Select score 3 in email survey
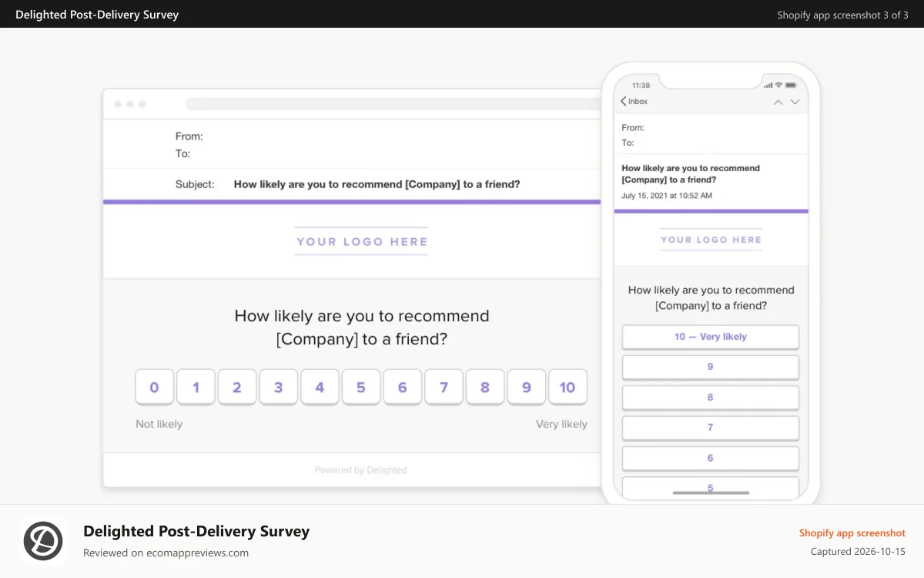The width and height of the screenshot is (924, 578). (x=278, y=388)
